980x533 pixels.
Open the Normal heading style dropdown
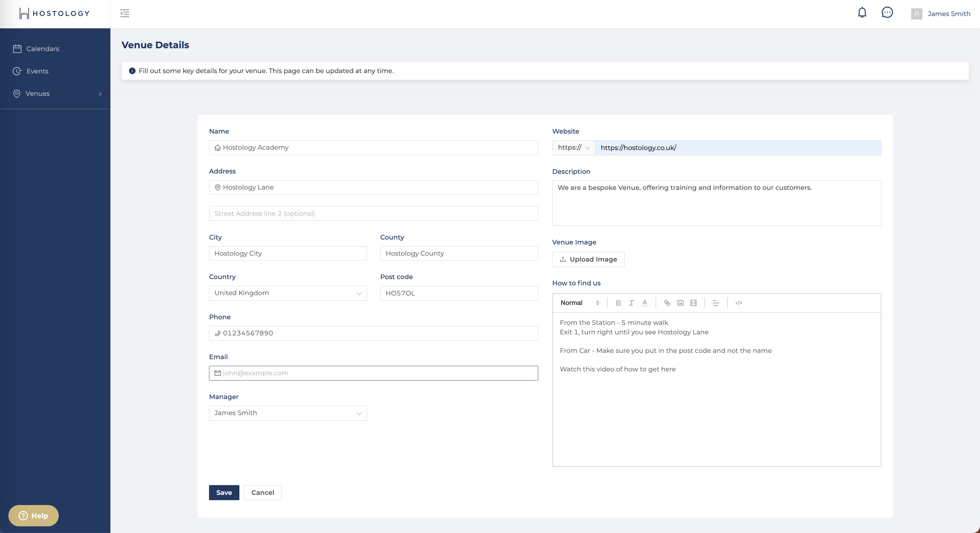click(579, 303)
